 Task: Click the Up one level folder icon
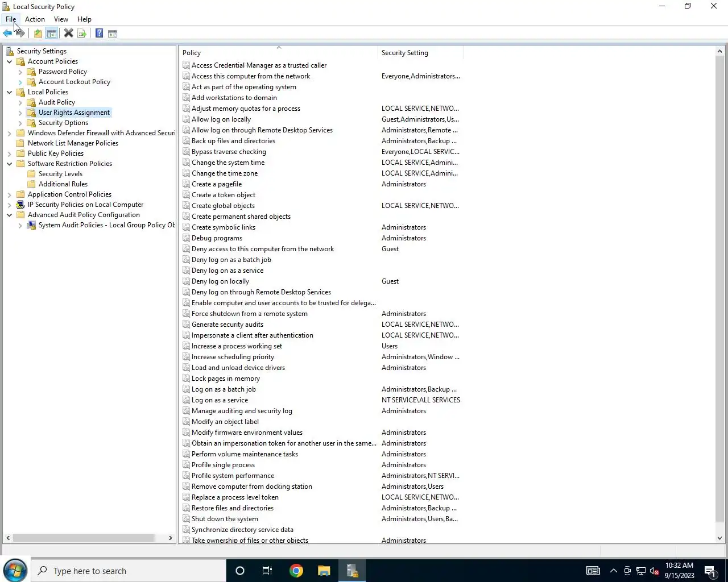(38, 34)
